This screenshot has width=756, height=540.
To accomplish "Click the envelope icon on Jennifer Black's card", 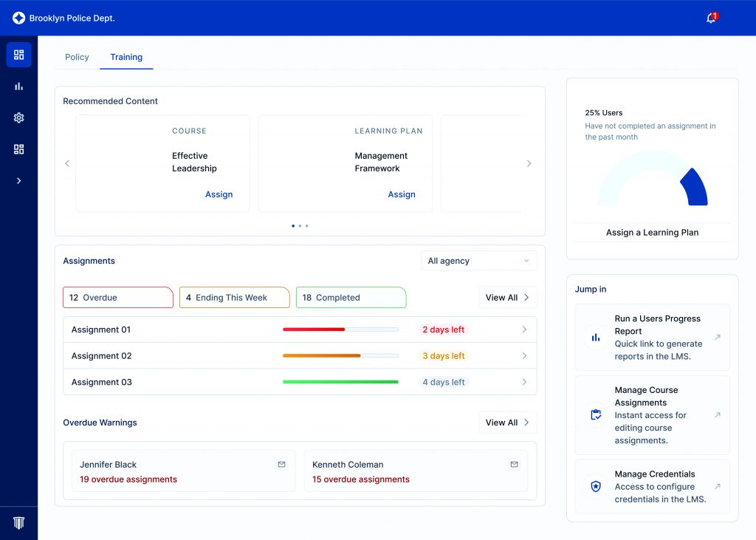I will point(281,464).
